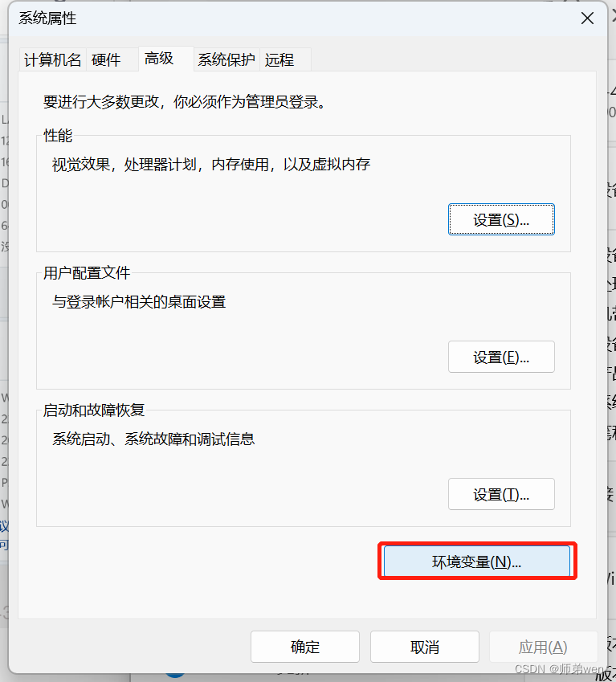Confirm with the 确定 button
The height and width of the screenshot is (682, 616).
pos(305,647)
